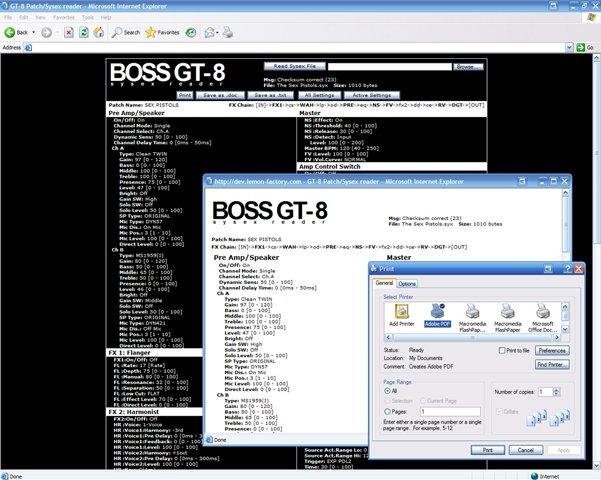Select the General tab in Print dialog
601x480 pixels.
click(x=384, y=283)
